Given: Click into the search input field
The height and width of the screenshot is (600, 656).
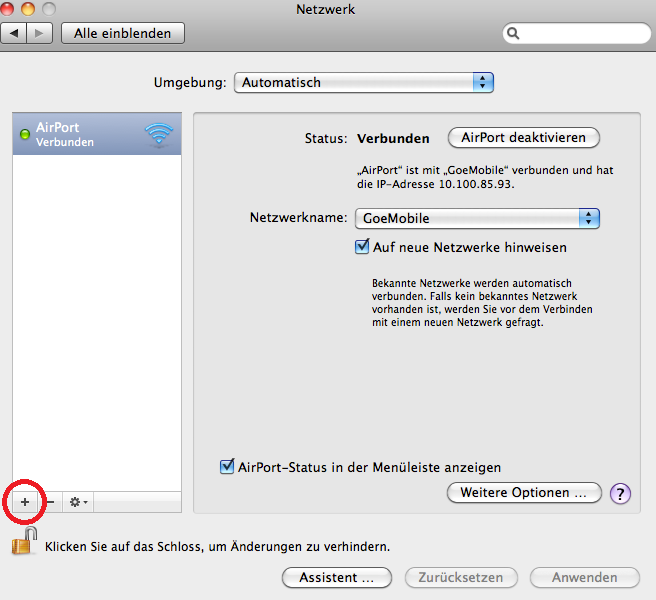Looking at the screenshot, I should pyautogui.click(x=577, y=33).
